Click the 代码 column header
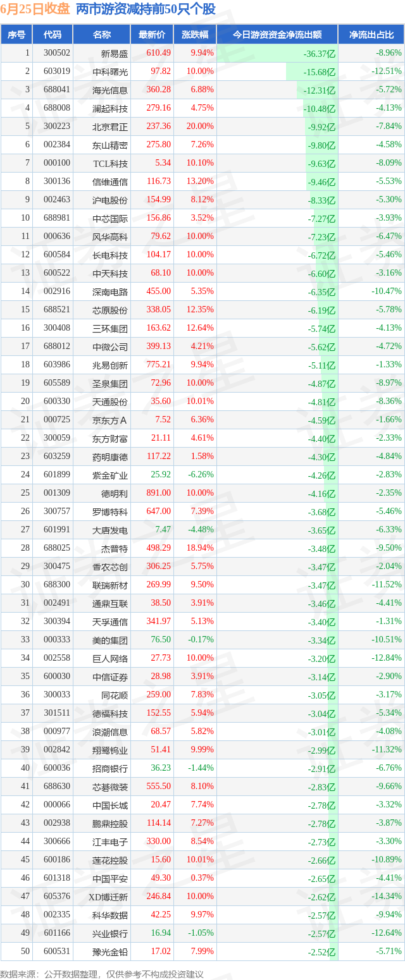The width and height of the screenshot is (405, 980). 53,35
